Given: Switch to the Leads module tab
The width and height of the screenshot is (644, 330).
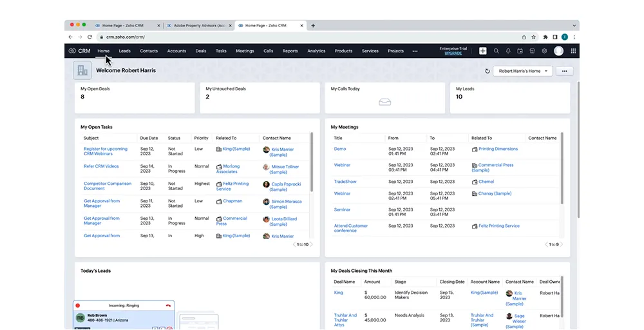Looking at the screenshot, I should point(124,51).
